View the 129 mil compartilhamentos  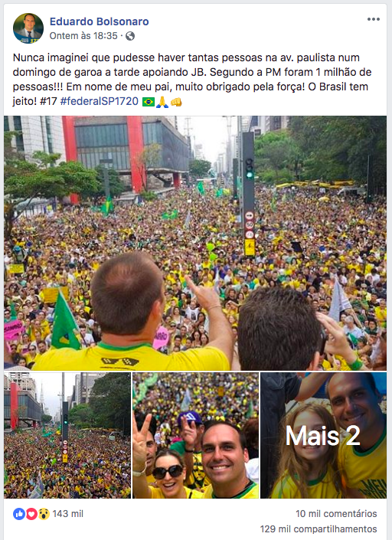click(318, 529)
